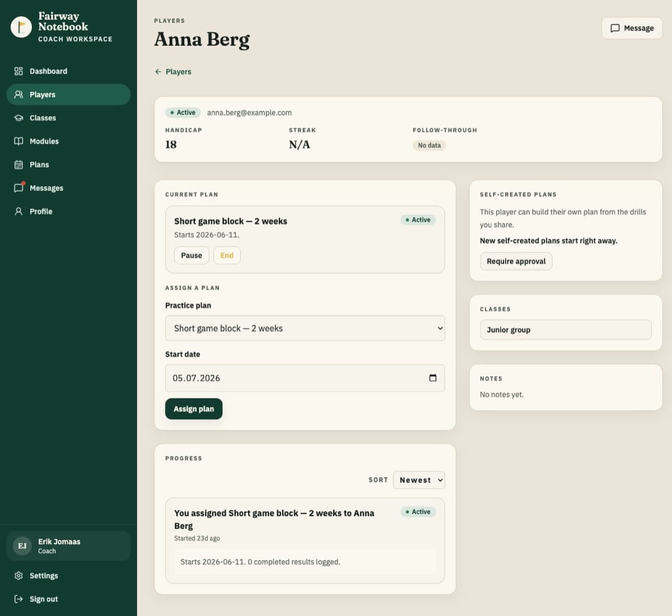Image resolution: width=672 pixels, height=616 pixels.
Task: Click the anna.berg@example.com email text
Action: (x=249, y=113)
